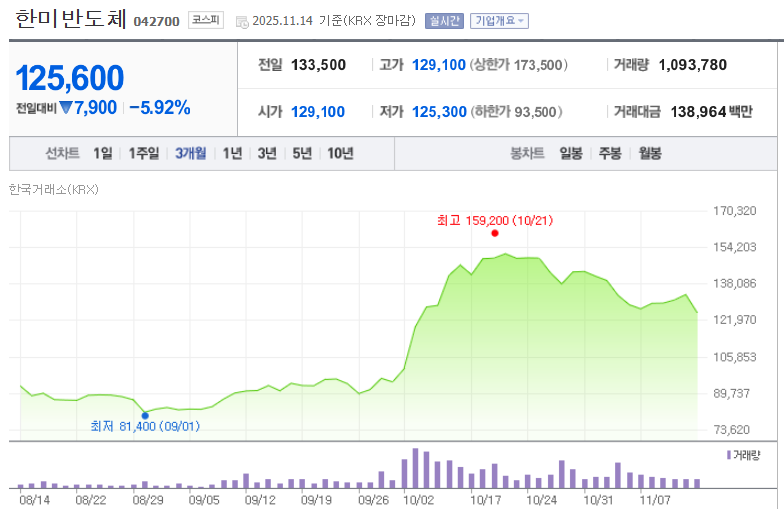Click the 거래량 legend swatch
The height and width of the screenshot is (509, 784).
pyautogui.click(x=728, y=454)
